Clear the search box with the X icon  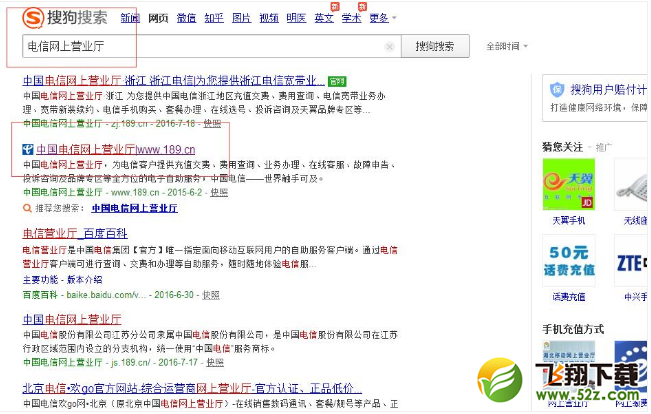coord(389,47)
